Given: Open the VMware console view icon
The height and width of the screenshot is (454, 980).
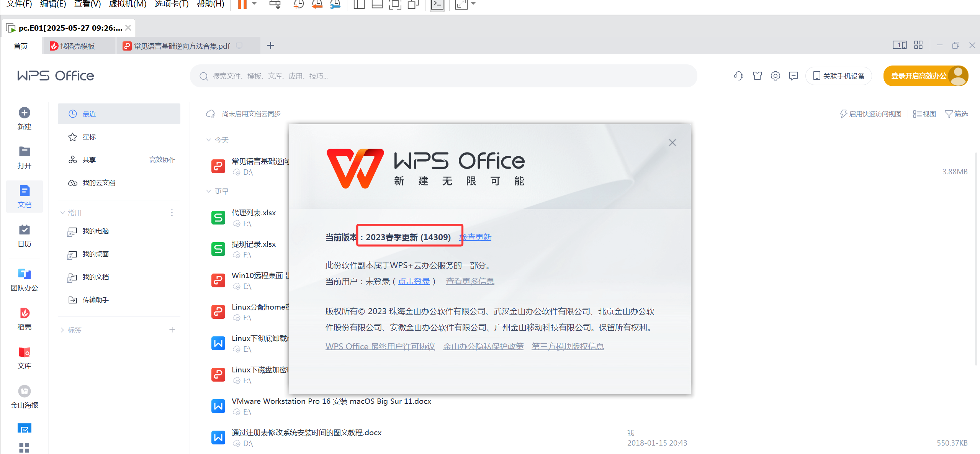Looking at the screenshot, I should 437,4.
